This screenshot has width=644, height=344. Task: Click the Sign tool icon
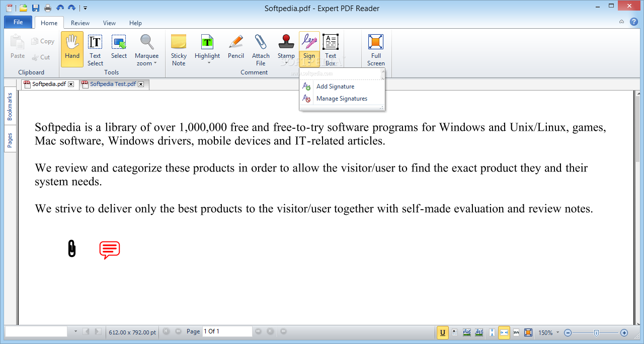tap(309, 42)
